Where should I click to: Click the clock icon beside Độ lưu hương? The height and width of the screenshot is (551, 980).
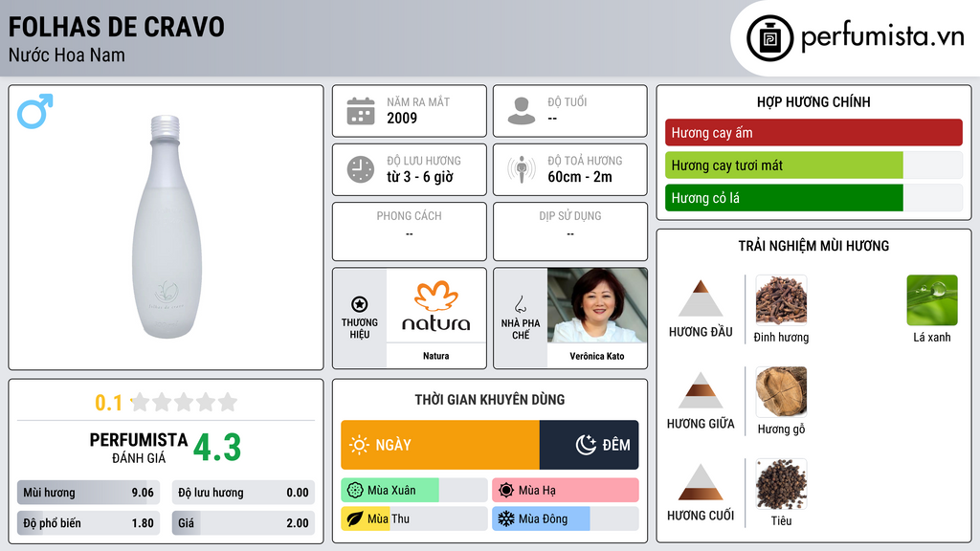click(361, 169)
